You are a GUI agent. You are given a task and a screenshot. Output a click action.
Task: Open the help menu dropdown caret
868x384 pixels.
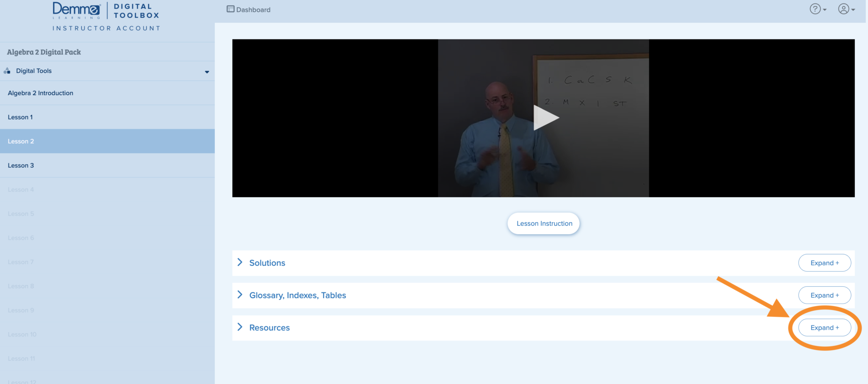point(824,9)
